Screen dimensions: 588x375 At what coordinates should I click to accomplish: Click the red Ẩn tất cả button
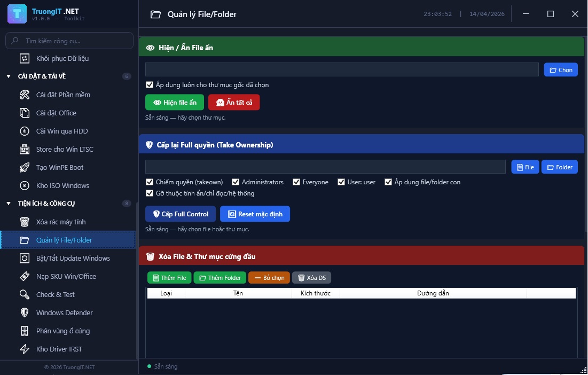click(x=234, y=103)
